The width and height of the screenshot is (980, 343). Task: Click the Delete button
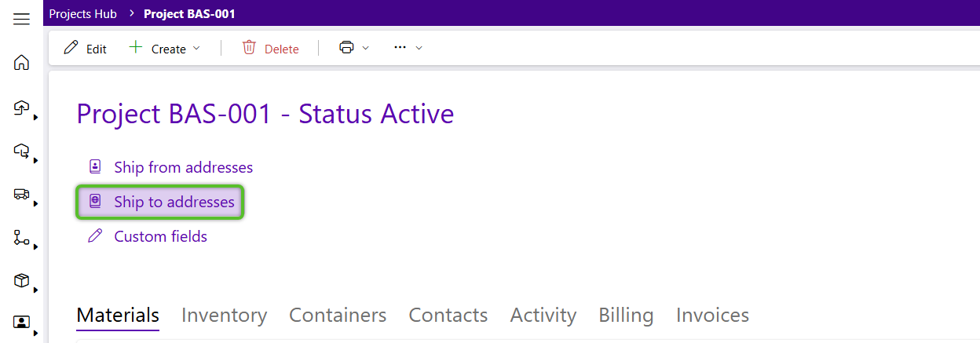(270, 48)
